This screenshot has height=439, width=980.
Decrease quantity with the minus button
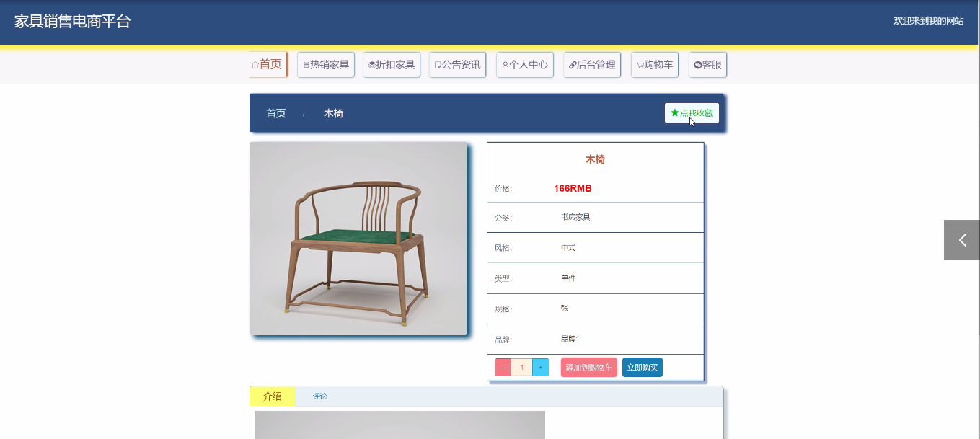click(x=503, y=368)
